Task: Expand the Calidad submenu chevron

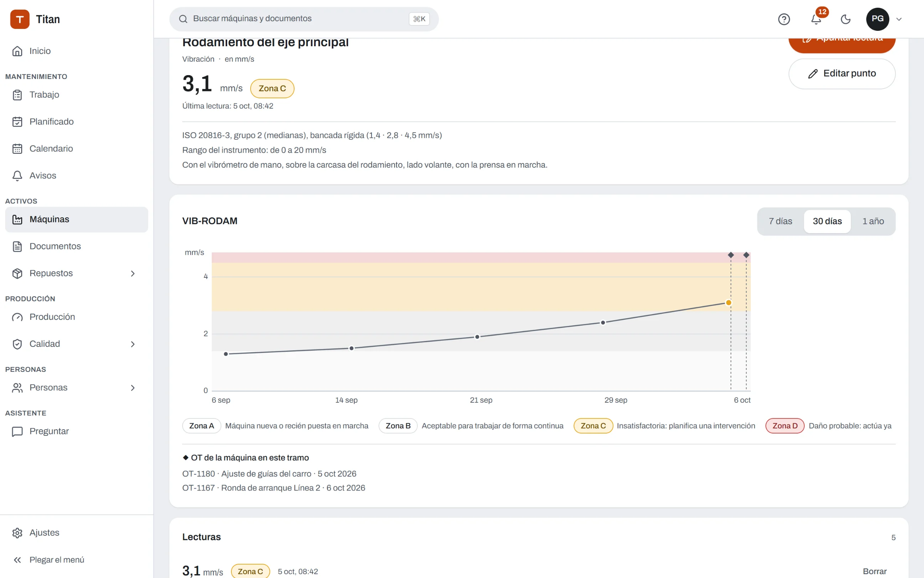Action: 133,344
